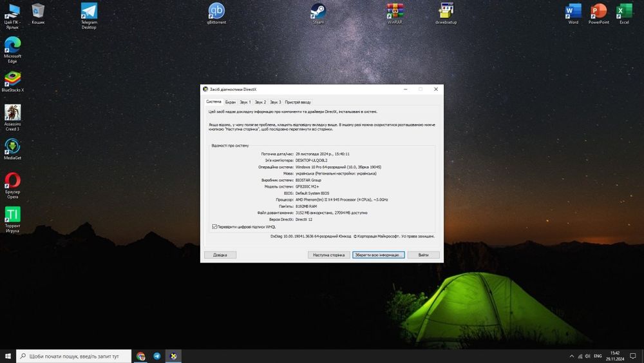Toggle the WHQL digital signatures checkbox
Image resolution: width=644 pixels, height=363 pixels.
214,226
